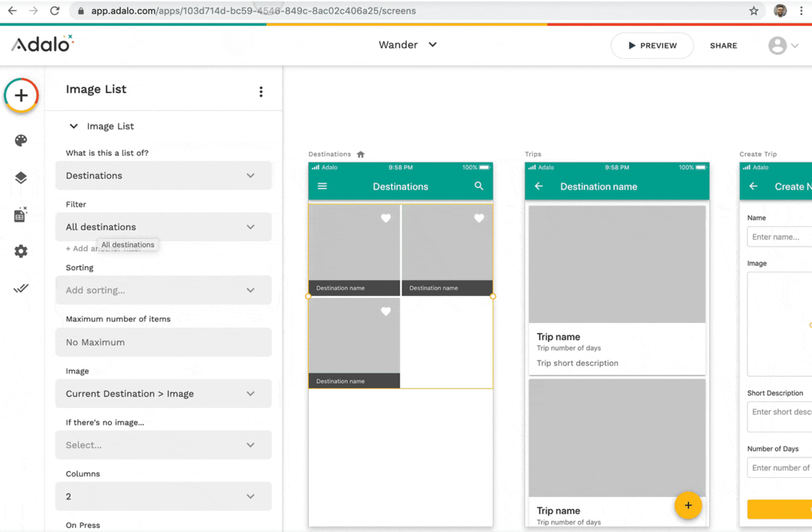The image size is (812, 532).
Task: Click the Trips screen title label
Action: coord(533,154)
